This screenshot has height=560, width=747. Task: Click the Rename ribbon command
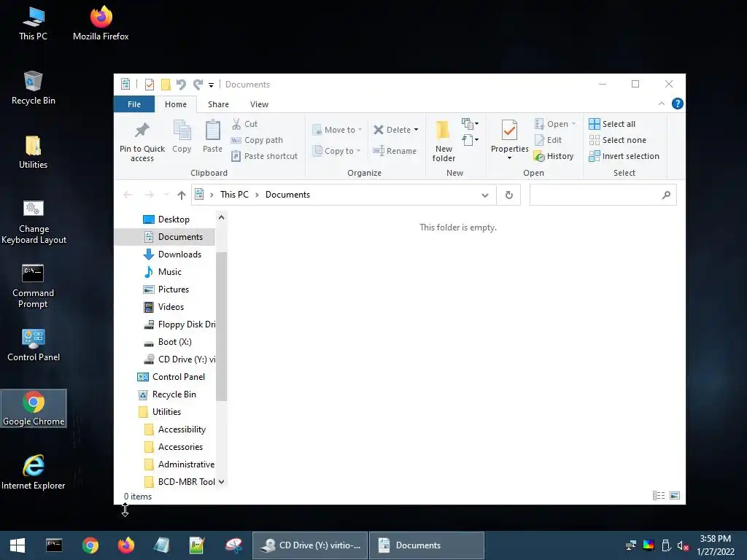point(395,151)
